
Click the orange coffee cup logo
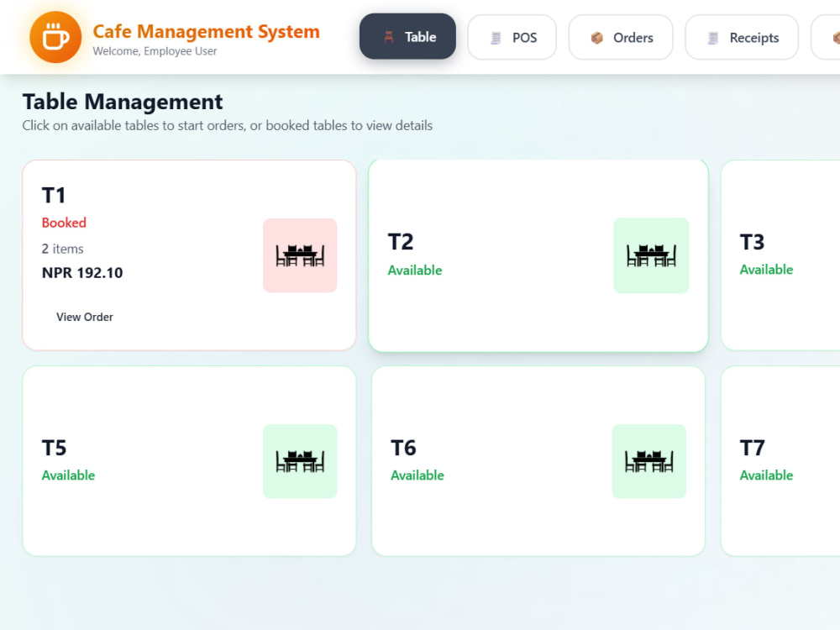55,37
